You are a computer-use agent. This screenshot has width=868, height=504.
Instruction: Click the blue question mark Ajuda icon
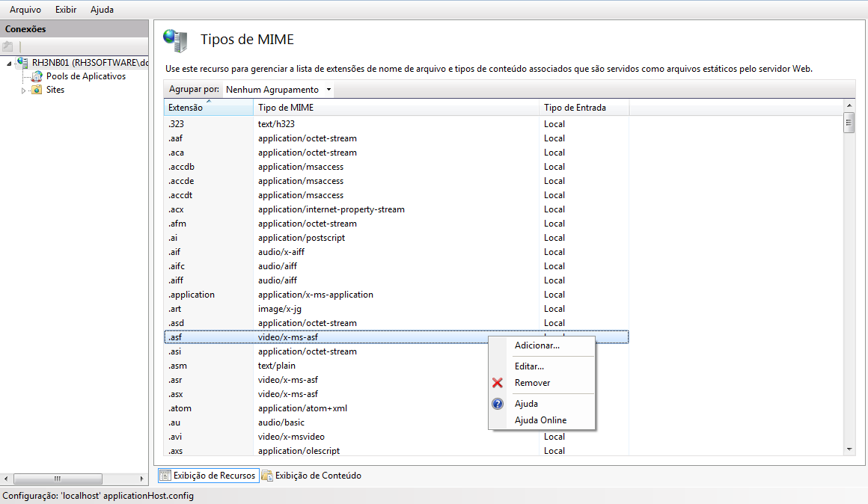(x=498, y=404)
